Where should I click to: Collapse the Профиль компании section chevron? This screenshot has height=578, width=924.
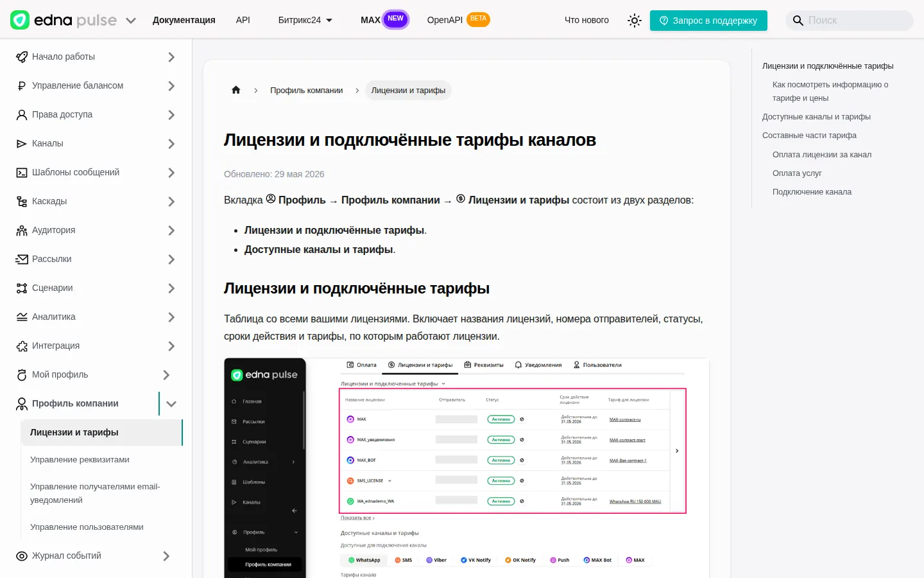point(171,404)
